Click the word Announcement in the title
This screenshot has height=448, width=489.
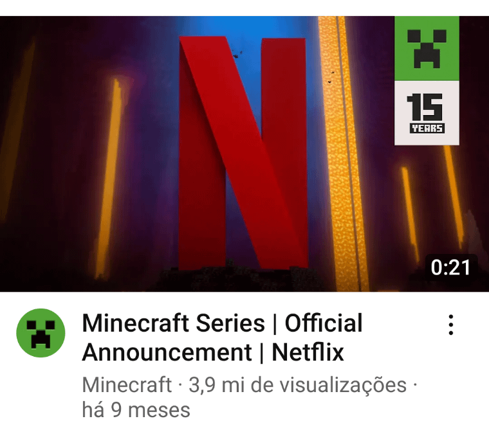[167, 352]
